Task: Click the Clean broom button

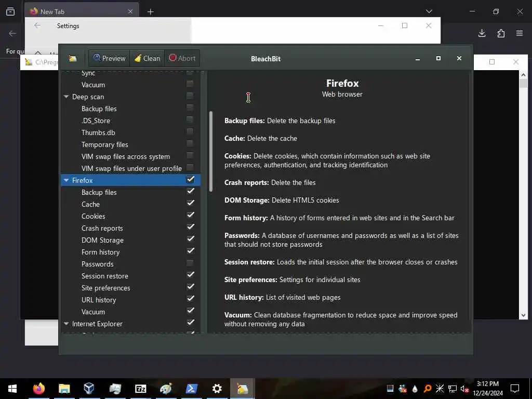Action: [x=147, y=58]
